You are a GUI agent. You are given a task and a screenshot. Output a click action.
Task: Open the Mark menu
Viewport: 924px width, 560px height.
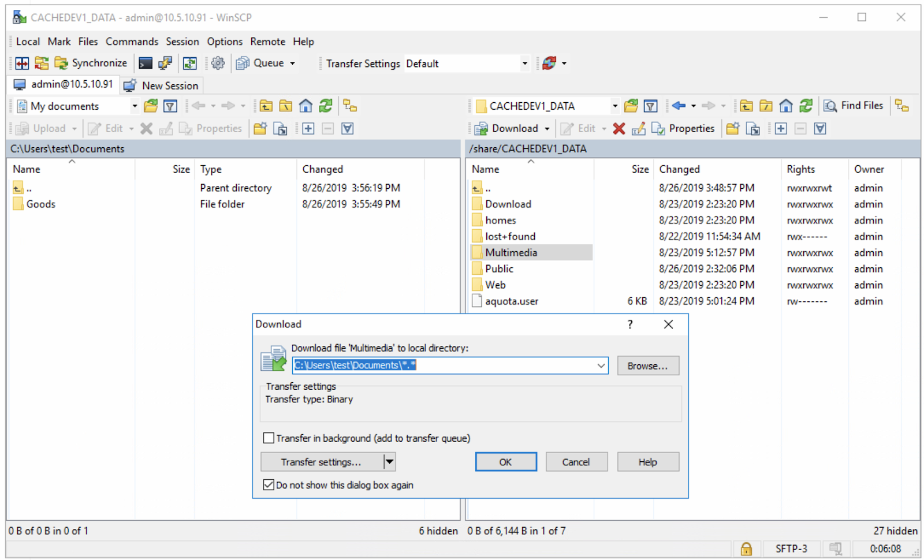[x=59, y=42]
